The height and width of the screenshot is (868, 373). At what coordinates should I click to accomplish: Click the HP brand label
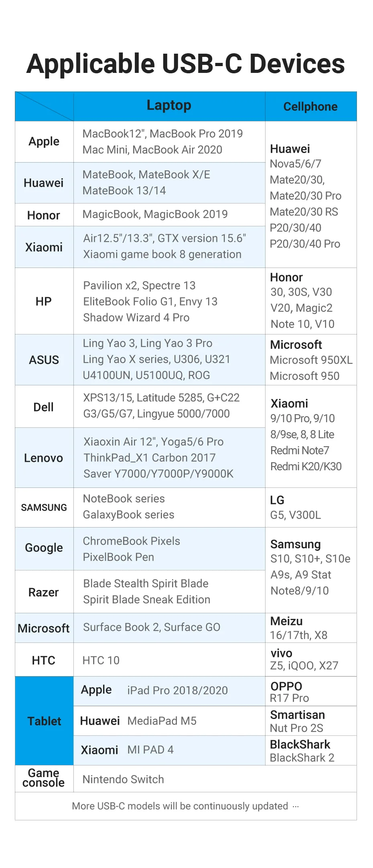(44, 301)
